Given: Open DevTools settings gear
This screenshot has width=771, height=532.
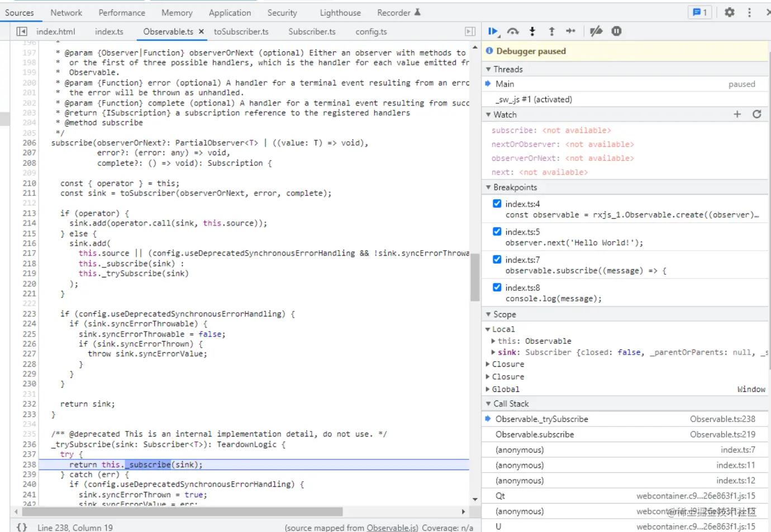Looking at the screenshot, I should (730, 12).
